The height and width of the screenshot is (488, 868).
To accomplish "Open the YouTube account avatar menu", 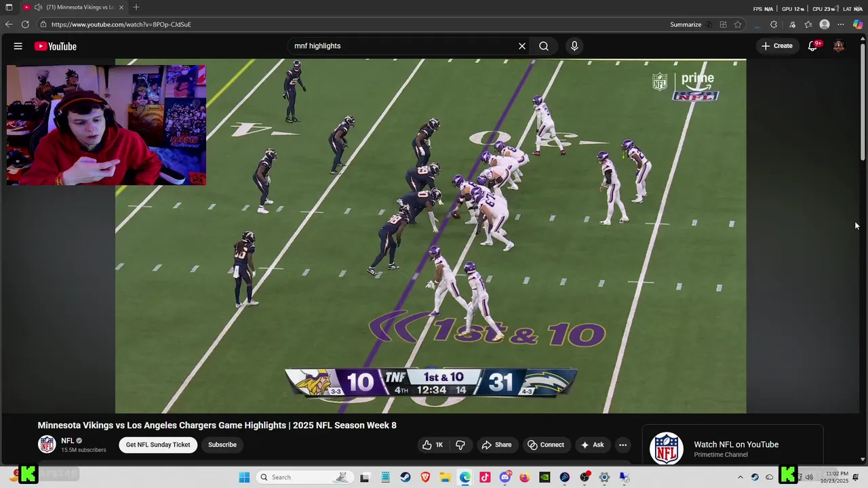I will tap(839, 46).
